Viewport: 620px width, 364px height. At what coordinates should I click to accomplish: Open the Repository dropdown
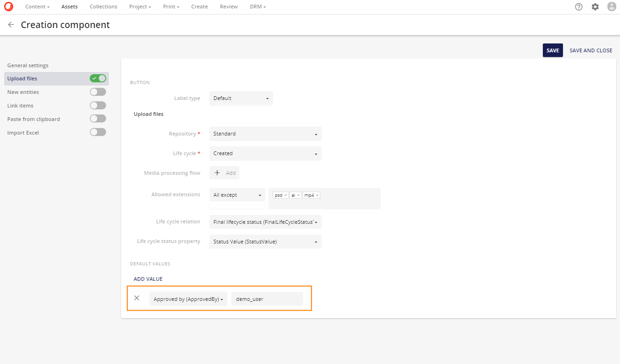[265, 134]
